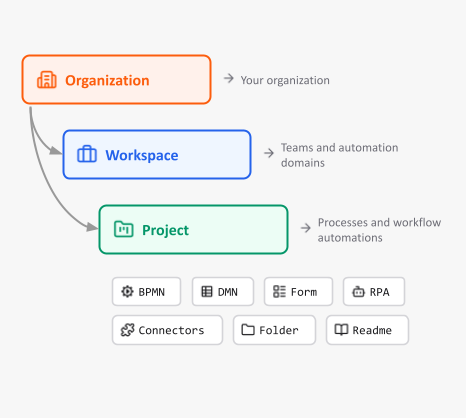Click the Readme chip label
466x418 pixels.
click(x=372, y=330)
